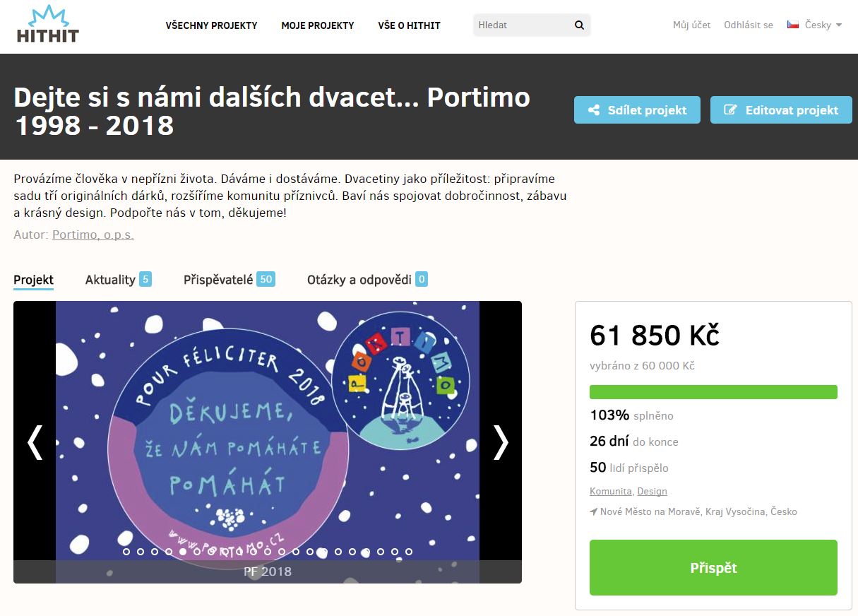Show the previous slide with left arrow
Viewport: 858px width, 616px height.
[35, 442]
